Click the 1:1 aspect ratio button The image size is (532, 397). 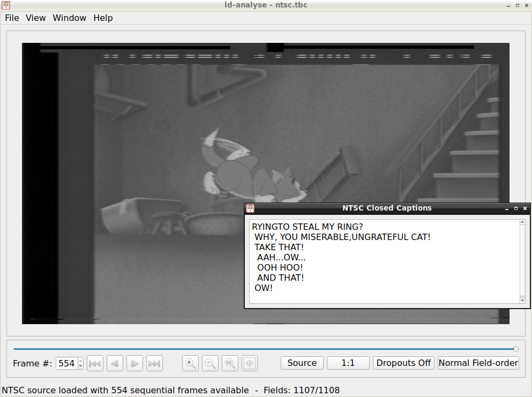coord(348,363)
